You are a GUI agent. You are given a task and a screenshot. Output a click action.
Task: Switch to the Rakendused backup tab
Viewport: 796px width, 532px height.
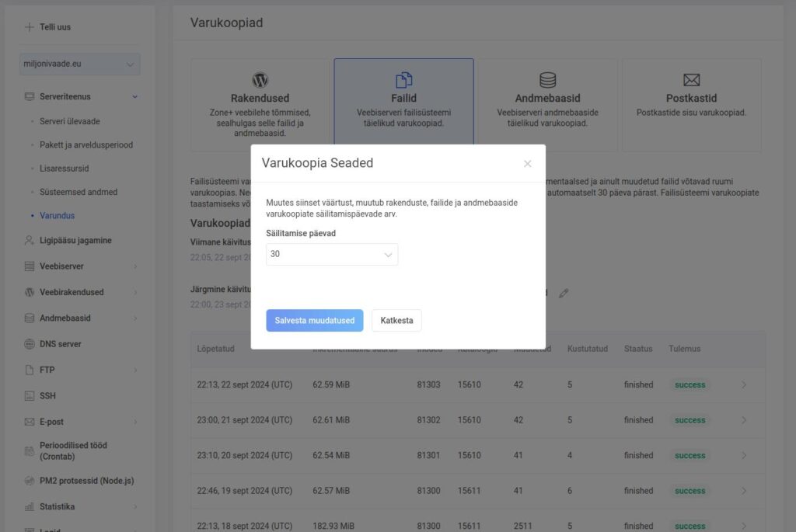pos(260,105)
